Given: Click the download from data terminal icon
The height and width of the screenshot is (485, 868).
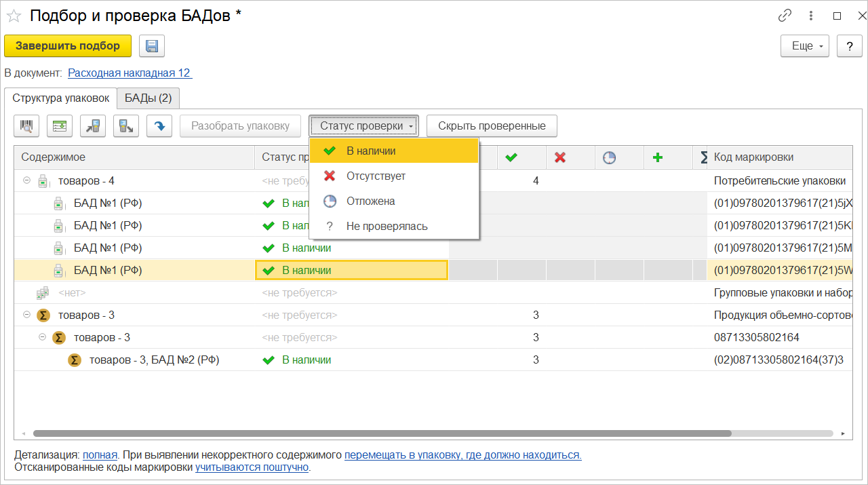Looking at the screenshot, I should pos(126,126).
